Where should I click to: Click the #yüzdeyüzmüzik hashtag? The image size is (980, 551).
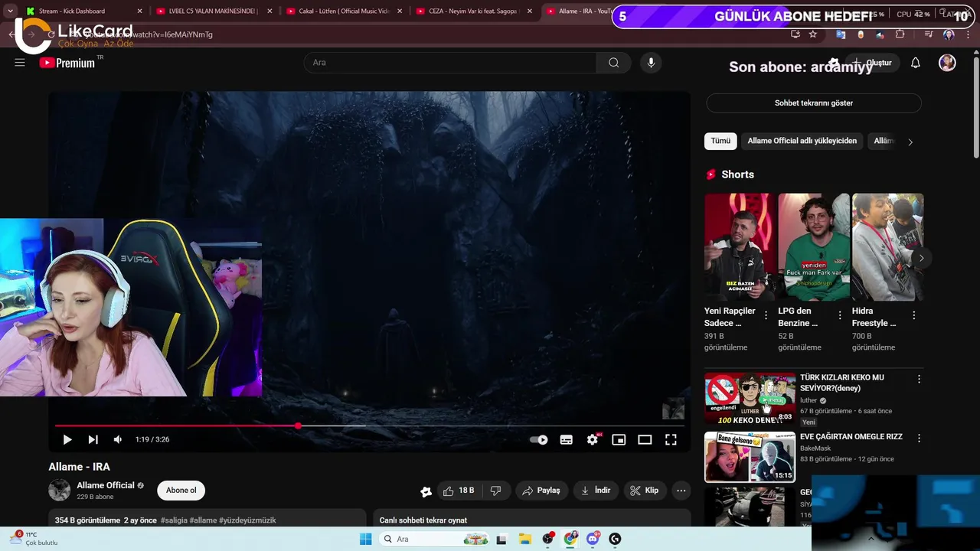coord(247,520)
